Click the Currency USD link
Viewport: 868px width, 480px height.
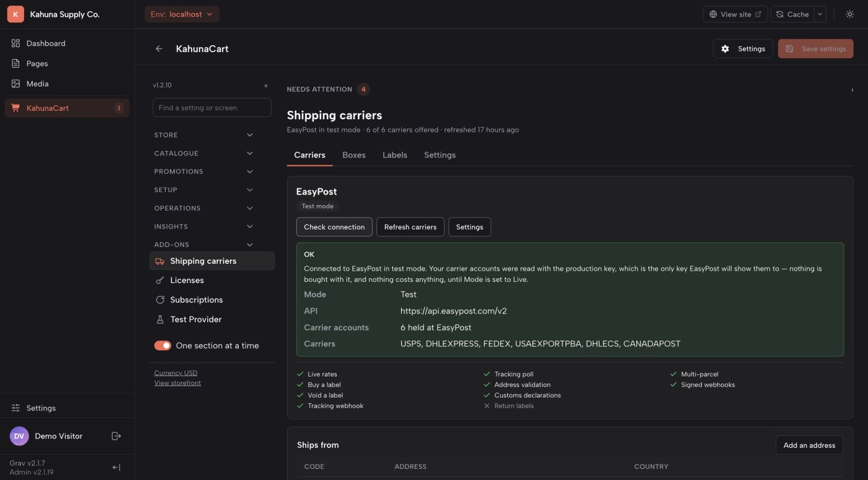176,373
